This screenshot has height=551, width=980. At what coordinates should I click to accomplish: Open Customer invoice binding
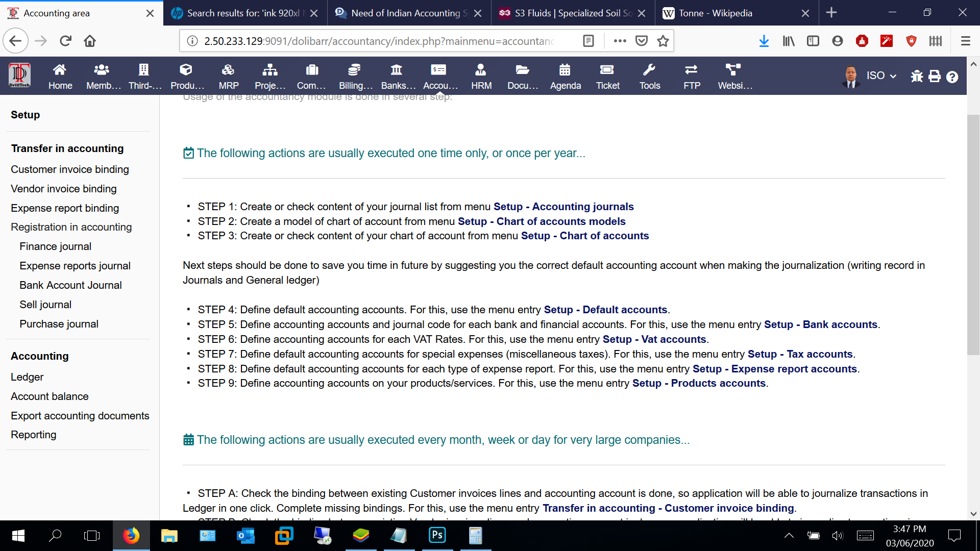point(69,169)
